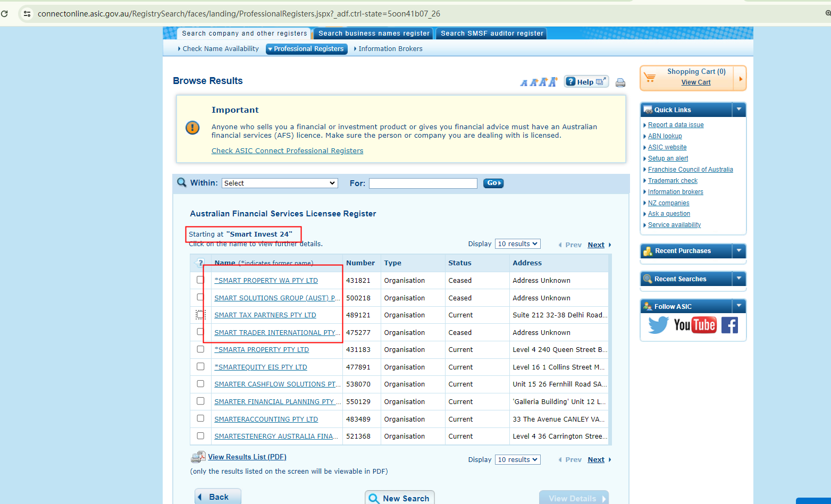
Task: Open Franchise Council of Australia link
Action: [x=691, y=170]
